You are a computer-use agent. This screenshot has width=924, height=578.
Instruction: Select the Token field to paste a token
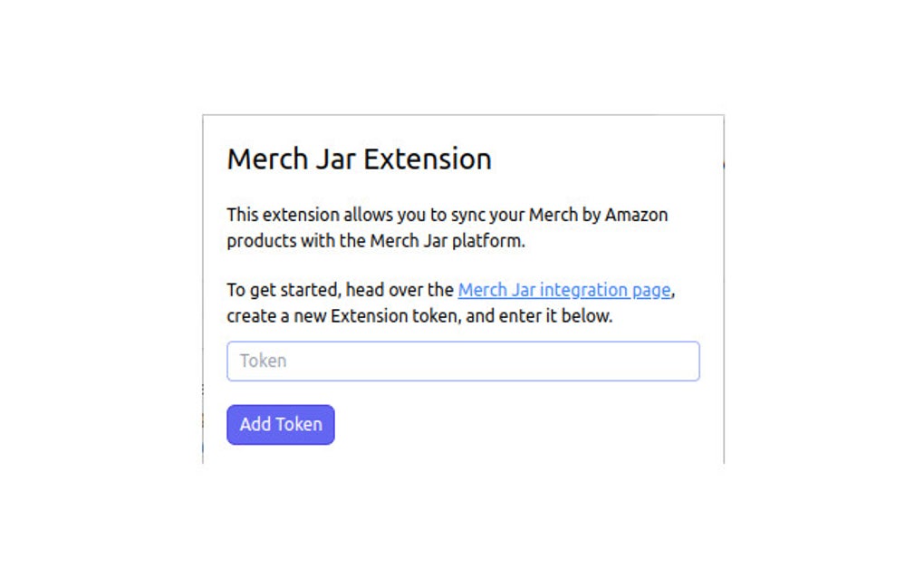pos(463,361)
